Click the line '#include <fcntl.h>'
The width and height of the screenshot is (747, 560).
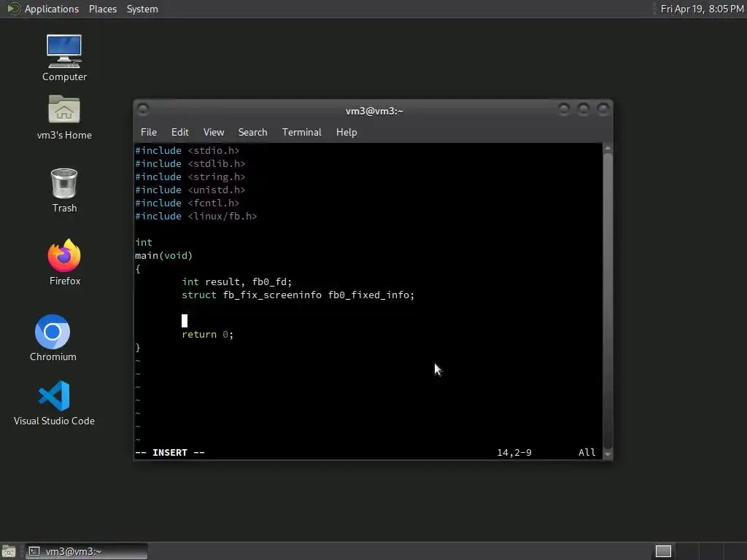pyautogui.click(x=187, y=203)
